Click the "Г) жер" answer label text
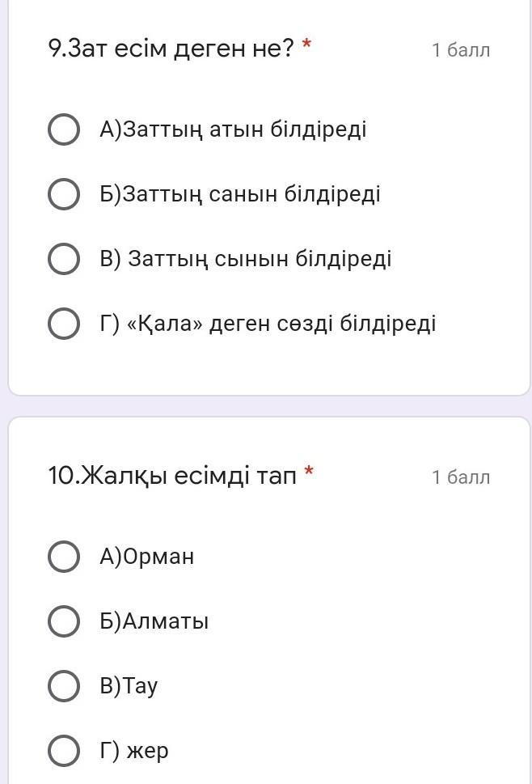This screenshot has width=532, height=784. tap(134, 751)
